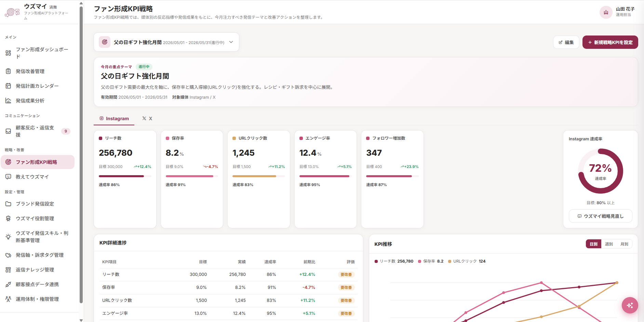The height and width of the screenshot is (322, 644).
Task: Click 山田 花子 user name
Action: point(625,9)
